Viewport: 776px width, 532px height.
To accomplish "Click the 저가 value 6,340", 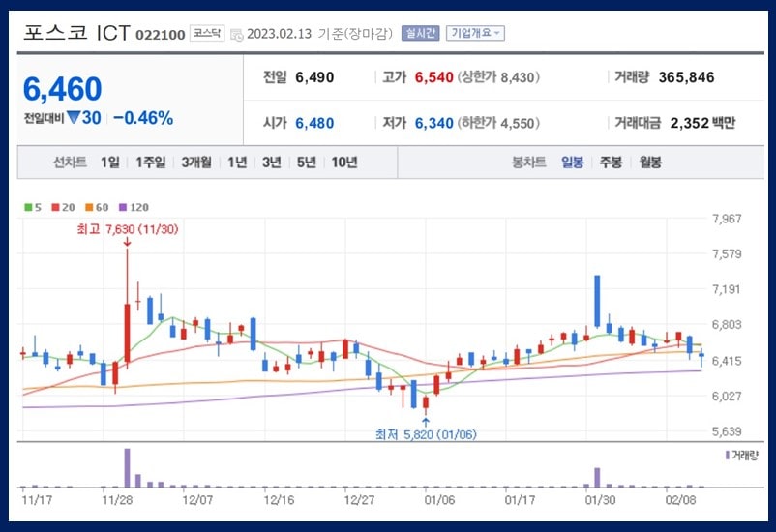I will click(x=434, y=123).
